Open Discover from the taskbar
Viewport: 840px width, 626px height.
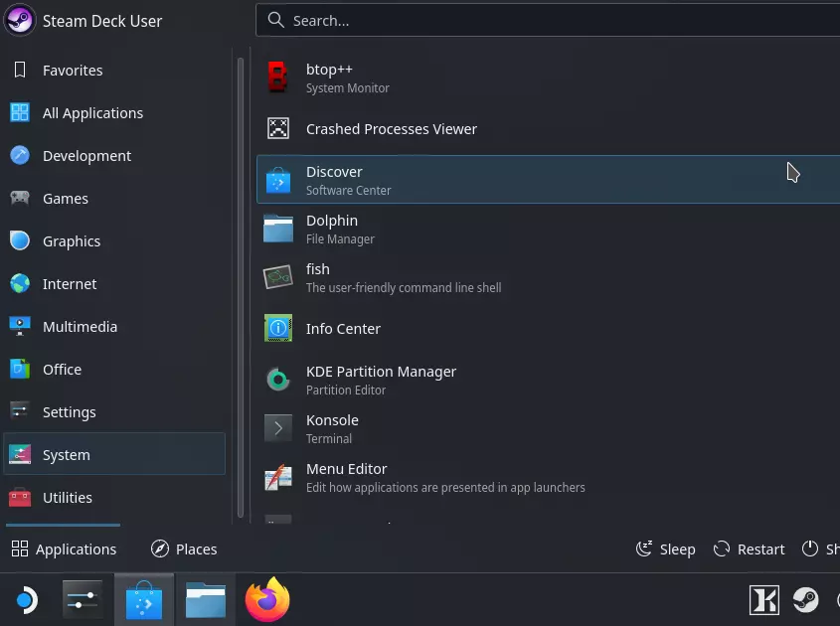click(x=143, y=600)
